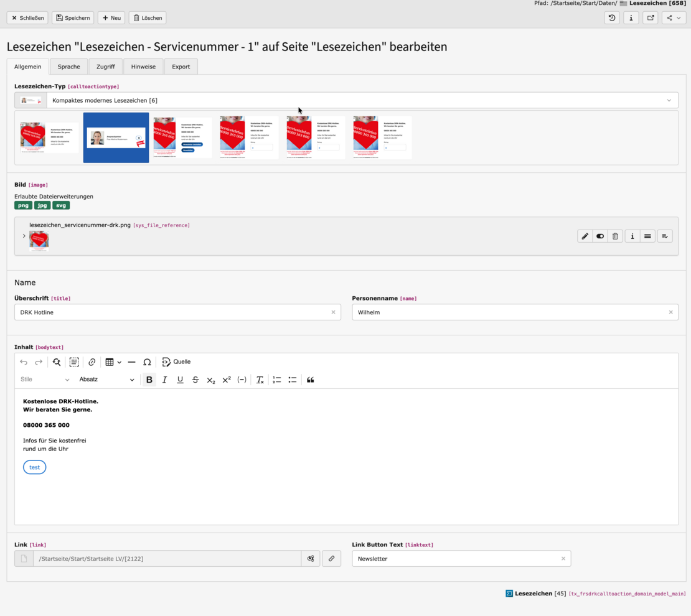This screenshot has width=691, height=616.
Task: Open the Export tab
Action: pyautogui.click(x=181, y=67)
